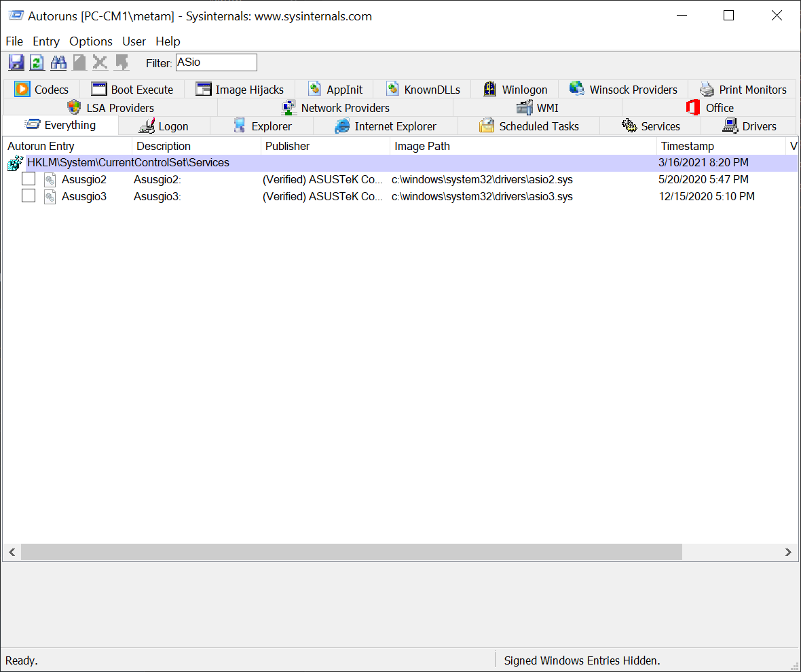Open the WMI tab
The height and width of the screenshot is (672, 801).
(538, 108)
